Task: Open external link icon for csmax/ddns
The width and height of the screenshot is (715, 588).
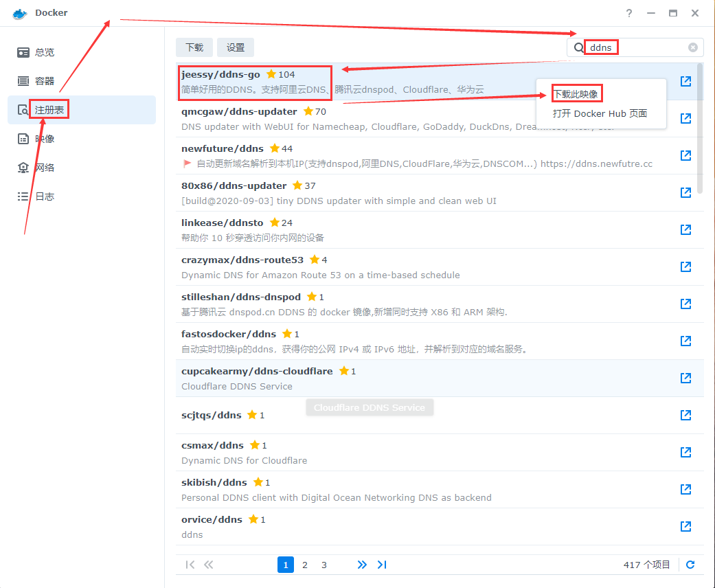Action: coord(685,452)
